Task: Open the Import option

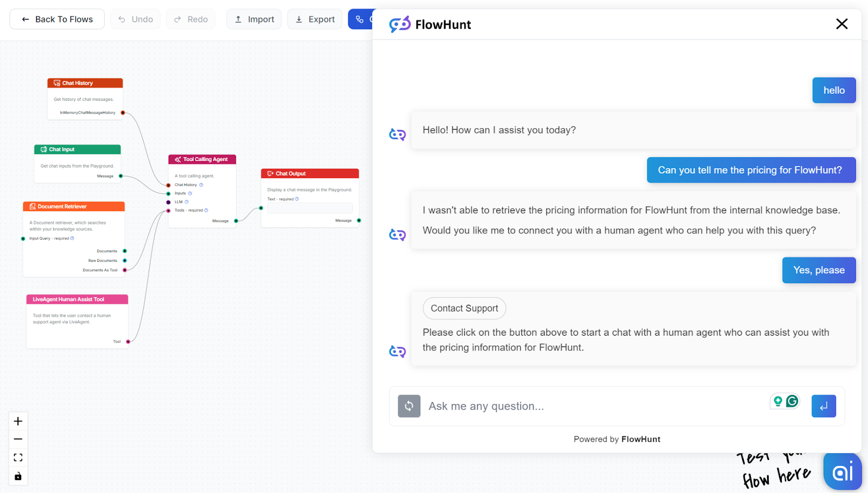Action: (x=254, y=19)
